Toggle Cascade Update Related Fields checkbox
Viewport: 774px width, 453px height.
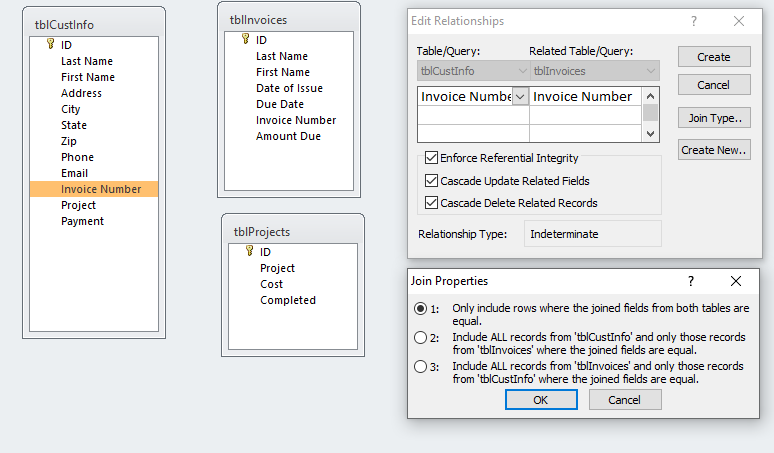tap(432, 181)
